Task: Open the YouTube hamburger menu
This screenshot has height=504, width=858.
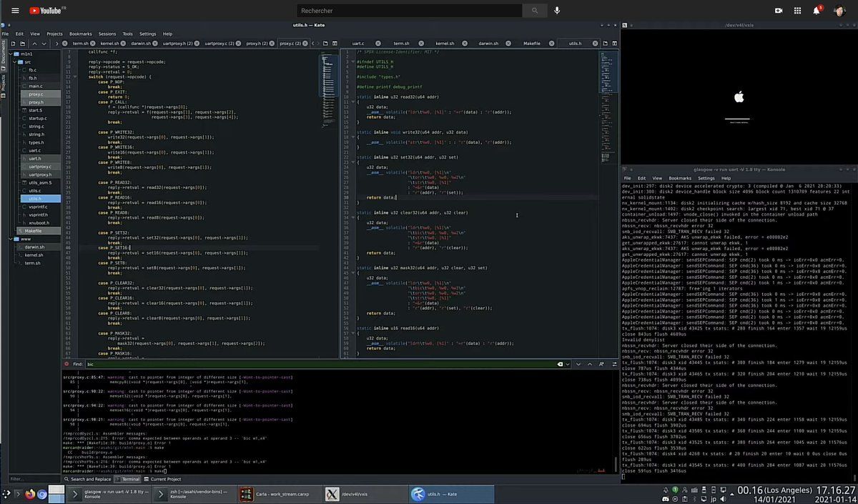Action: [15, 11]
